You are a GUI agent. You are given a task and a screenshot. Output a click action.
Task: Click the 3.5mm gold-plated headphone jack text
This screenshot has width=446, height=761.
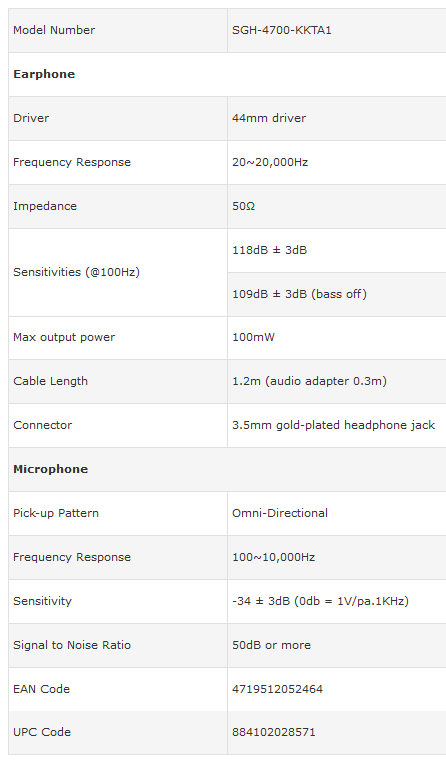[333, 425]
